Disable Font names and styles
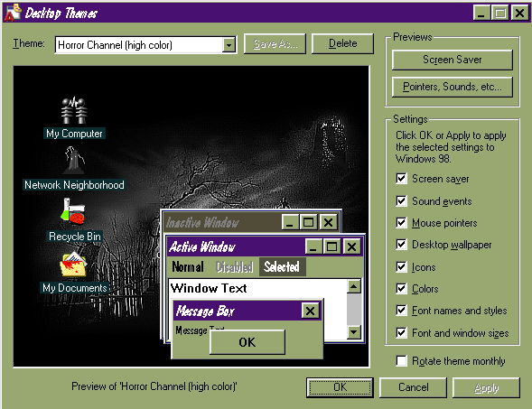This screenshot has width=532, height=409. click(401, 310)
